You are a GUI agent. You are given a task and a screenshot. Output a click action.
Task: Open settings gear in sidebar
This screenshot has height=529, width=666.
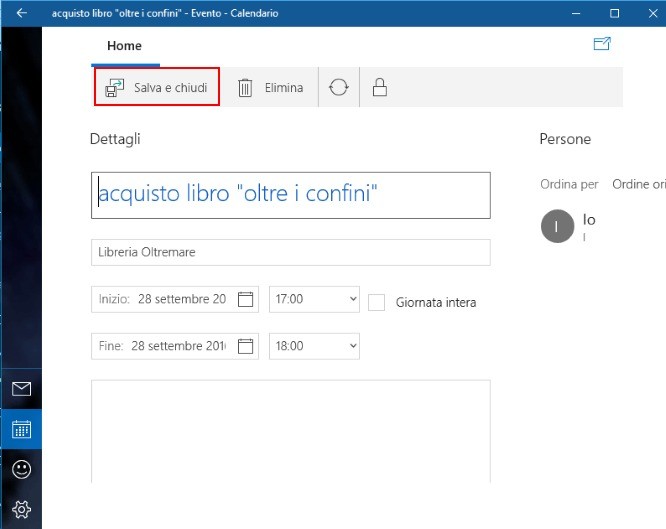pyautogui.click(x=21, y=508)
